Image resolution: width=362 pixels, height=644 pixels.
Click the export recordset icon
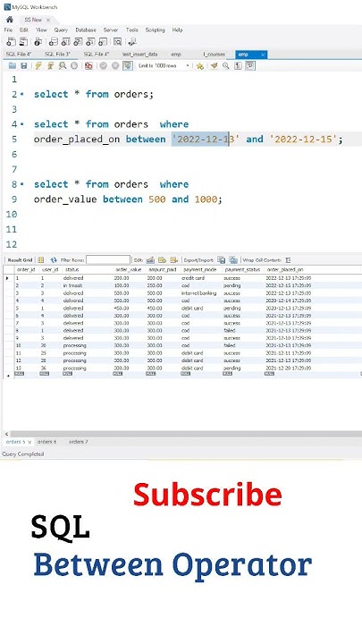coord(222,260)
